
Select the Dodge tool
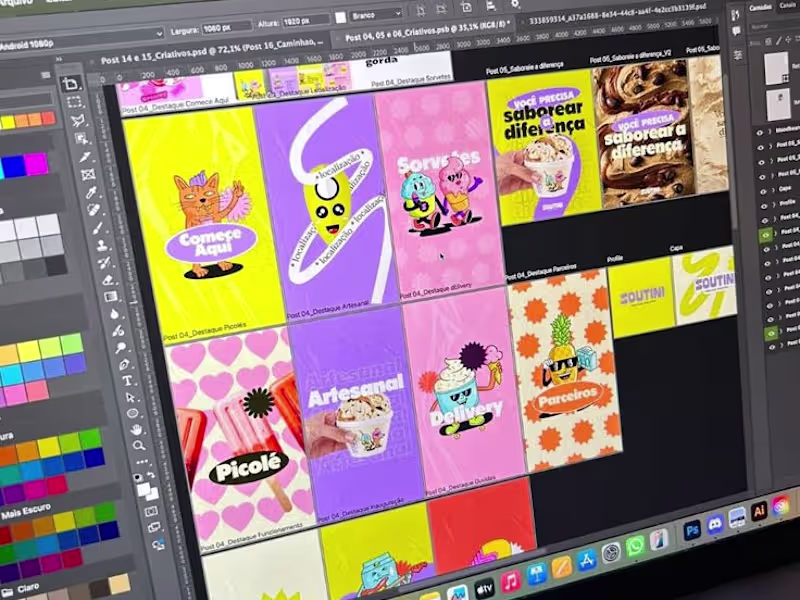point(120,347)
